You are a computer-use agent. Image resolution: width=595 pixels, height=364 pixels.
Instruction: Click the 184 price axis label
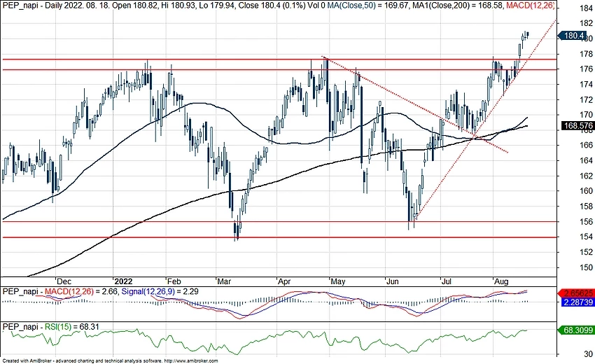tap(587, 8)
